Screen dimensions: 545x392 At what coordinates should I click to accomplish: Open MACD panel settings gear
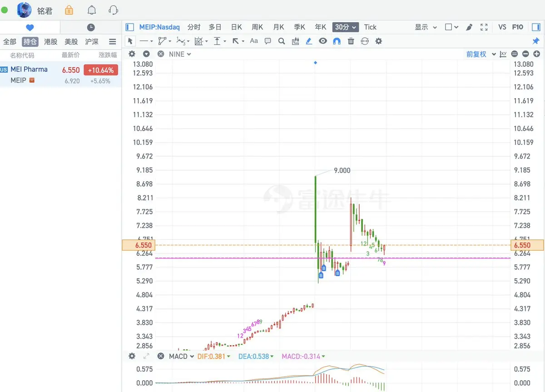click(x=132, y=356)
